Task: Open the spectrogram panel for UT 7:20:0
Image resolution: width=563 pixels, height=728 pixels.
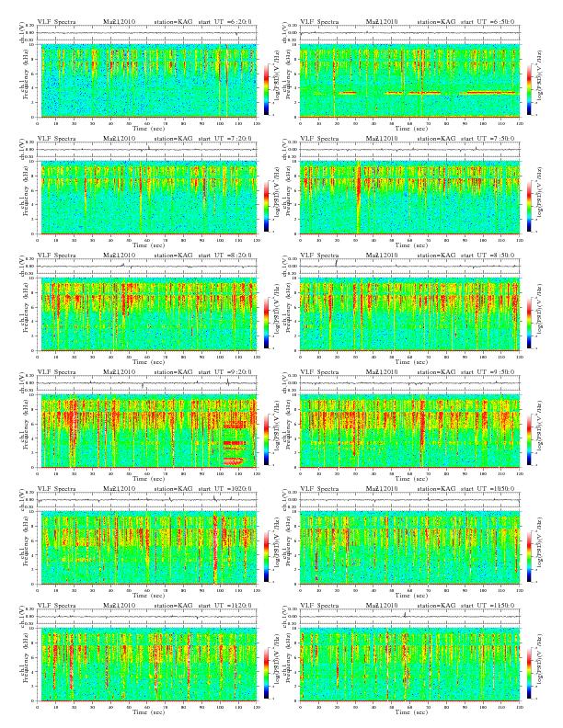Action: pyautogui.click(x=147, y=198)
